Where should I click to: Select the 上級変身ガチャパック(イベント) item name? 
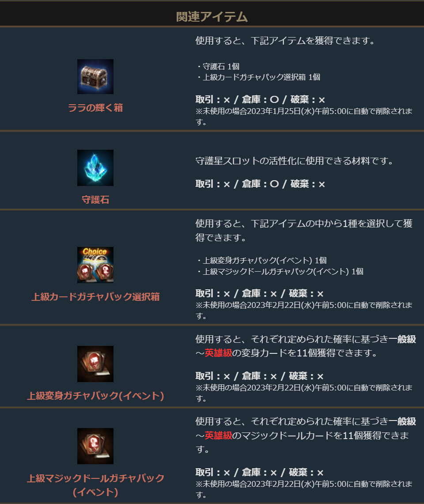(x=95, y=396)
